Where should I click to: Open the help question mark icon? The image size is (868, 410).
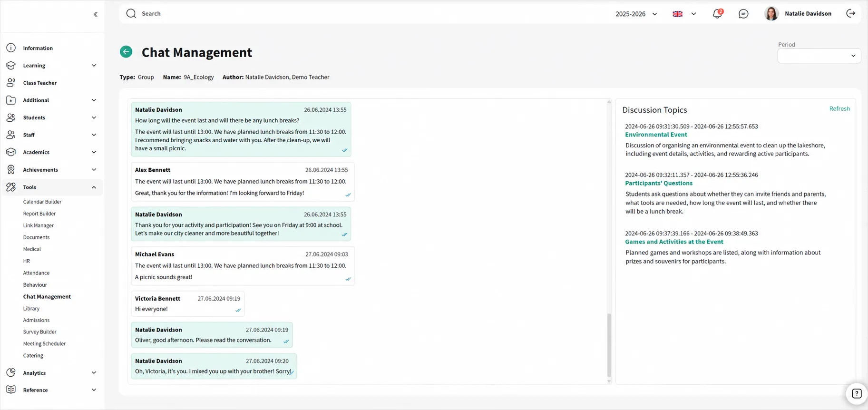coord(857,393)
